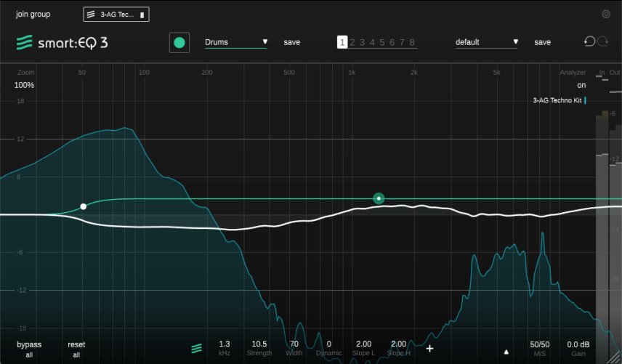Select the white low-shelf filter node
The height and width of the screenshot is (364, 622).
84,206
